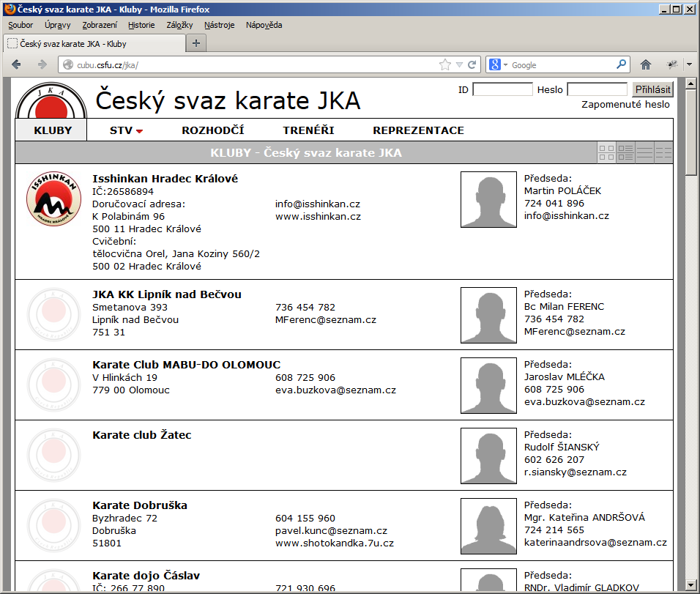The width and height of the screenshot is (700, 594).
Task: Switch to thumbnail-with-details list view icon
Action: point(625,153)
